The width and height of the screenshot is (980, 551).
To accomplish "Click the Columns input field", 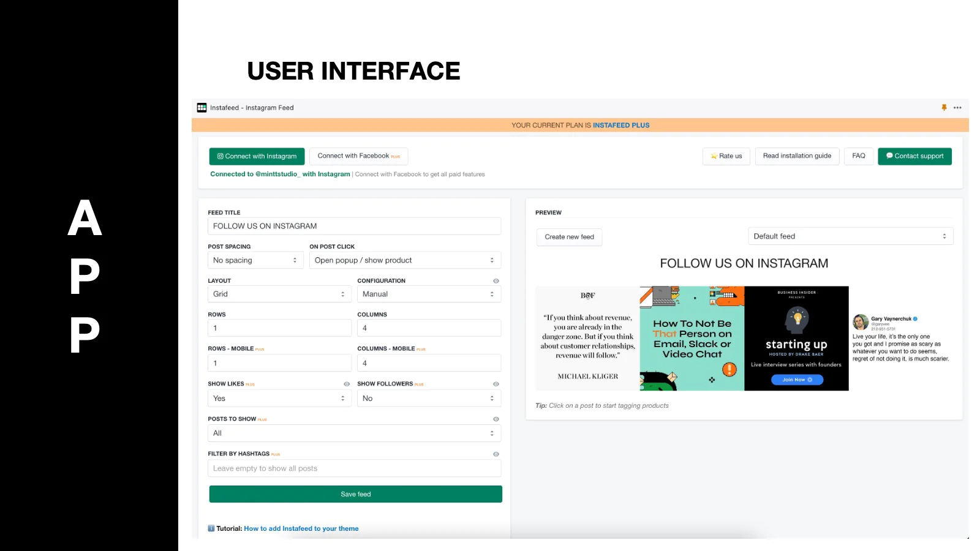I will [429, 328].
